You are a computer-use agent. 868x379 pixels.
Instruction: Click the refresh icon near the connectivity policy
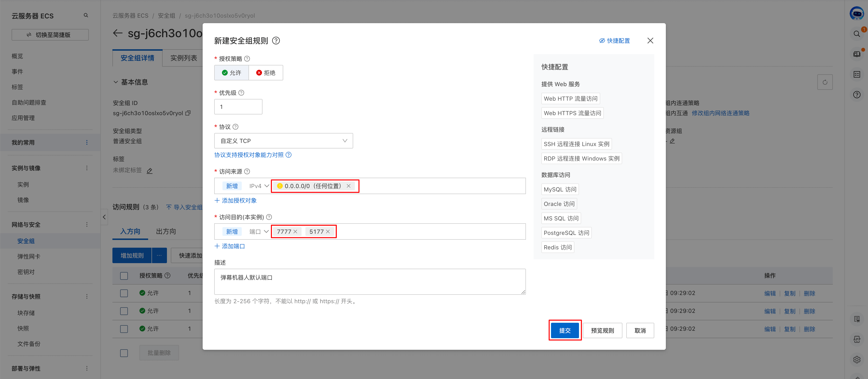tap(825, 82)
